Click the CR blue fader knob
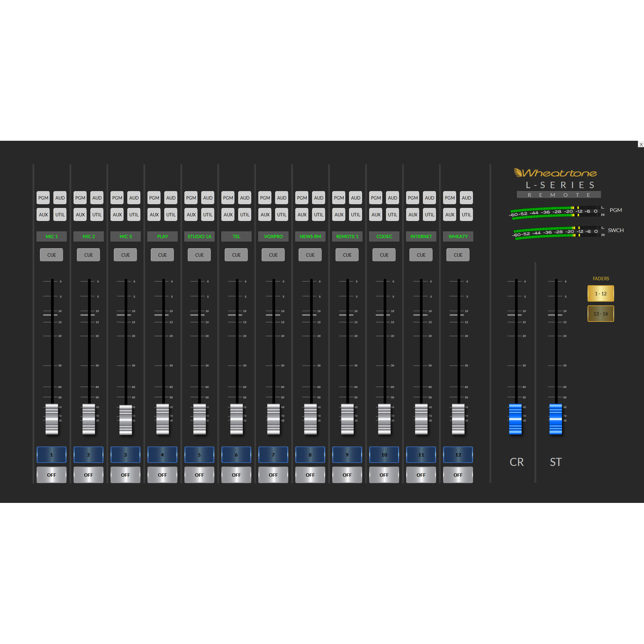This screenshot has height=644, width=644. 515,419
